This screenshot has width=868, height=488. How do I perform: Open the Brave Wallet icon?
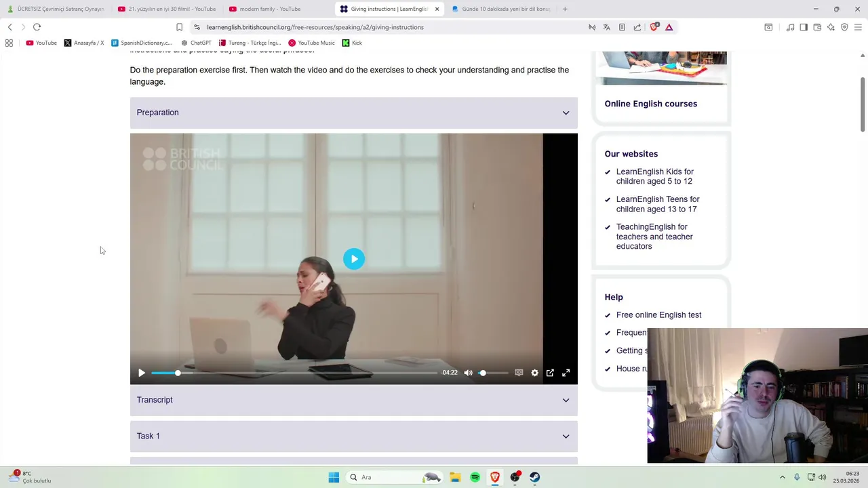coord(817,27)
